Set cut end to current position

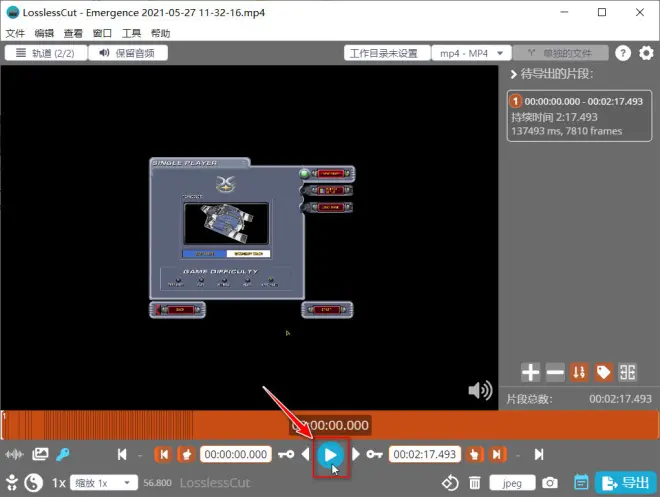tap(474, 454)
